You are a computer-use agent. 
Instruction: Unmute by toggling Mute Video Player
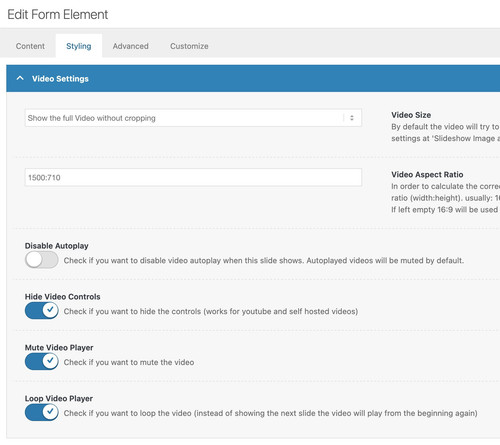coord(42,362)
